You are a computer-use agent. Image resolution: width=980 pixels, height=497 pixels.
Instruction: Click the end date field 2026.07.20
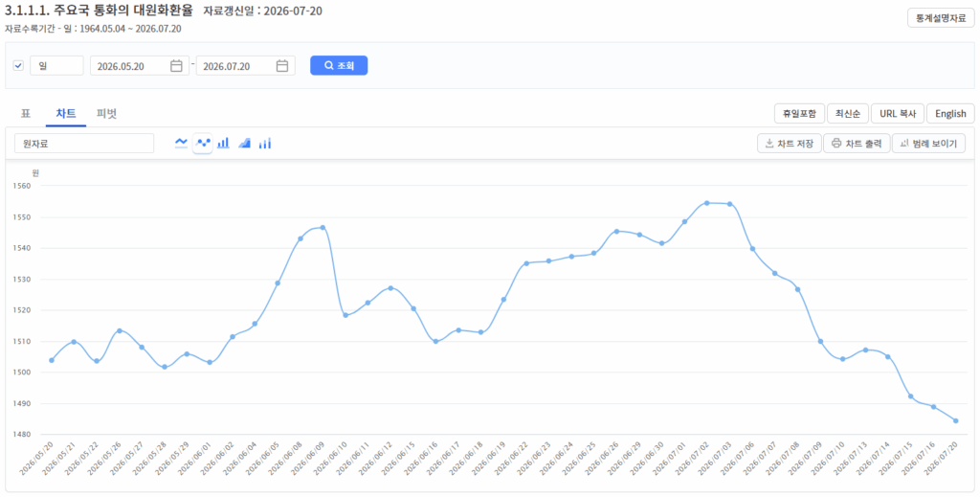pos(246,66)
